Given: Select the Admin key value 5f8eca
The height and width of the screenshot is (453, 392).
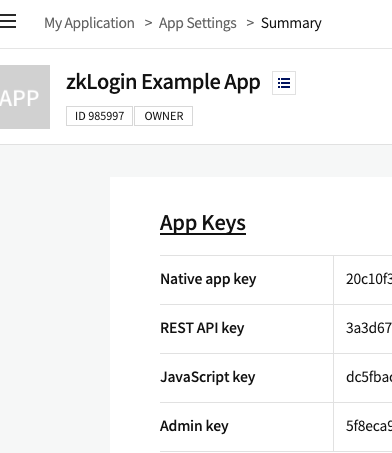Looking at the screenshot, I should [x=369, y=426].
